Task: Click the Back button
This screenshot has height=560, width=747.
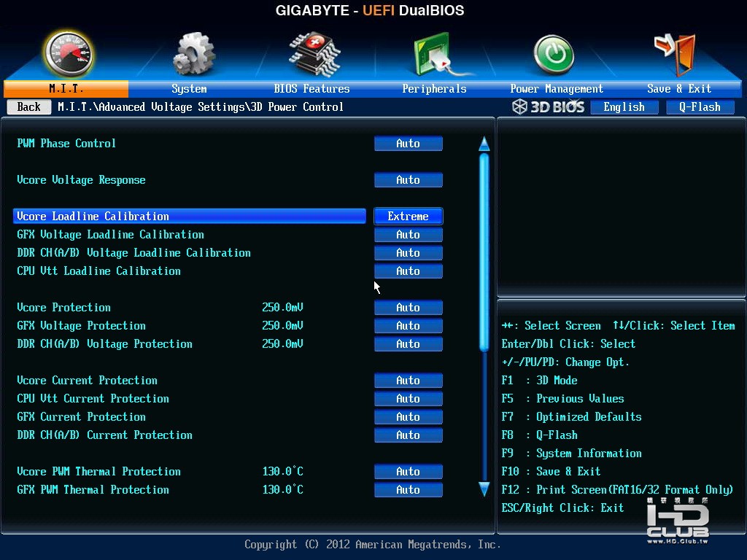Action: [x=29, y=106]
